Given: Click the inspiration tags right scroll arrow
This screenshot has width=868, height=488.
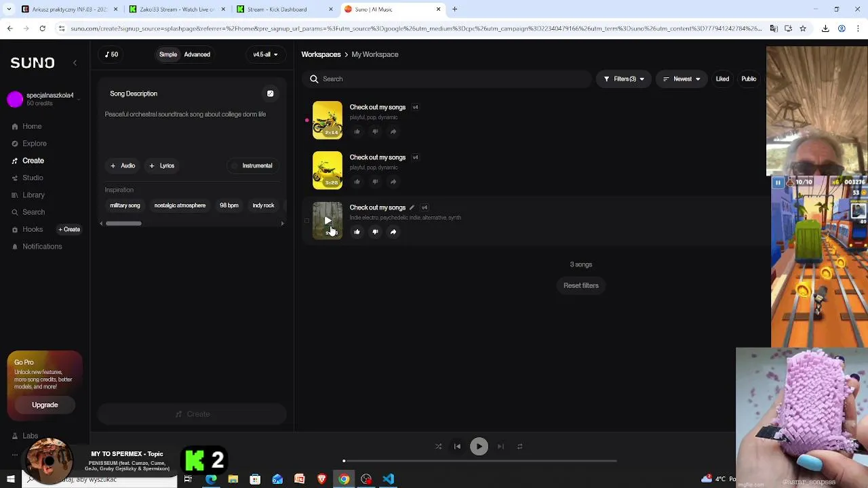Looking at the screenshot, I should click(x=282, y=223).
